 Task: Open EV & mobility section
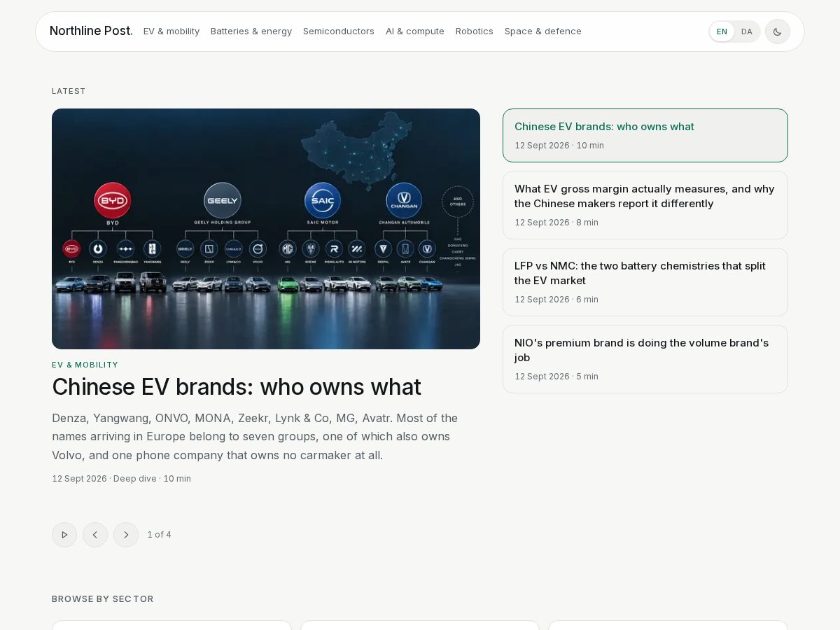tap(171, 31)
